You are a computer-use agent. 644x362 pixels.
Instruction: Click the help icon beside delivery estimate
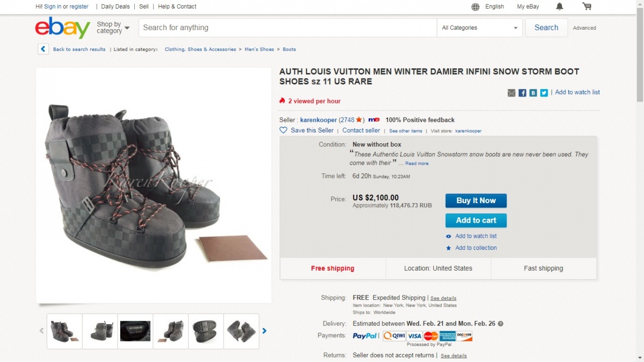click(501, 324)
